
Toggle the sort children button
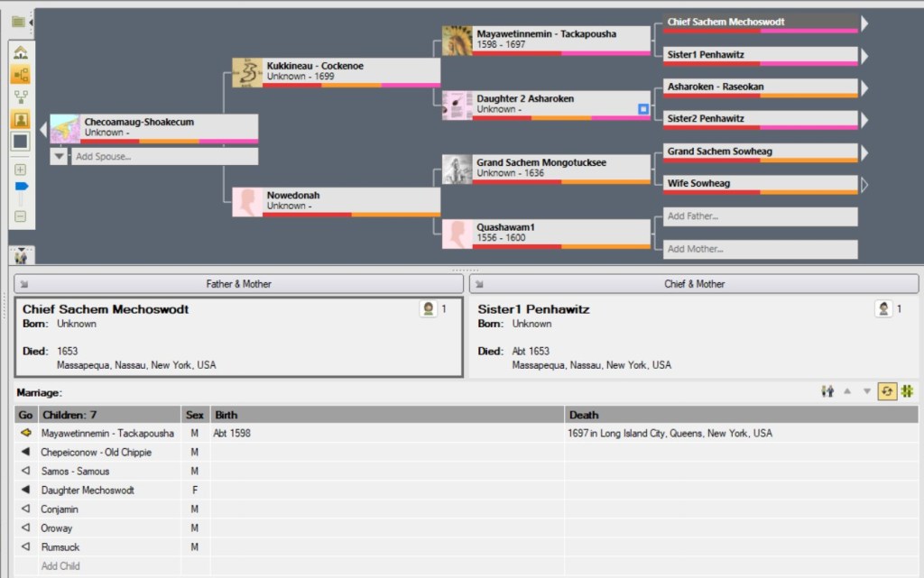887,390
